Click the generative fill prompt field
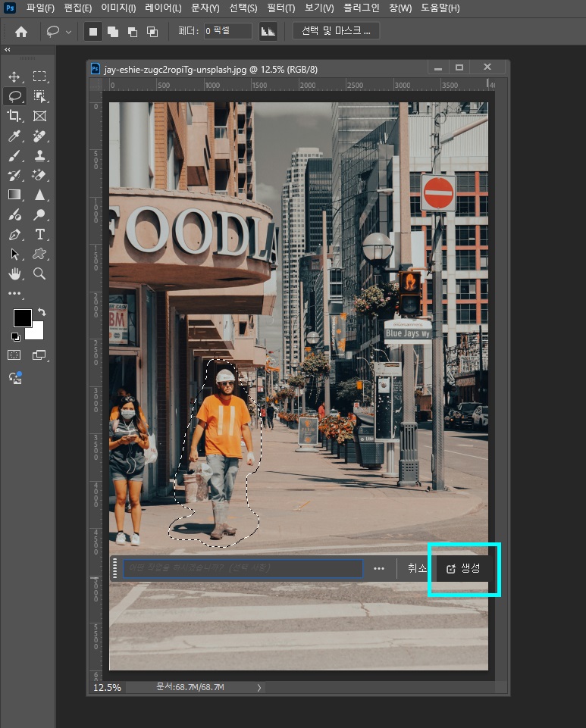This screenshot has height=728, width=586. pyautogui.click(x=243, y=568)
